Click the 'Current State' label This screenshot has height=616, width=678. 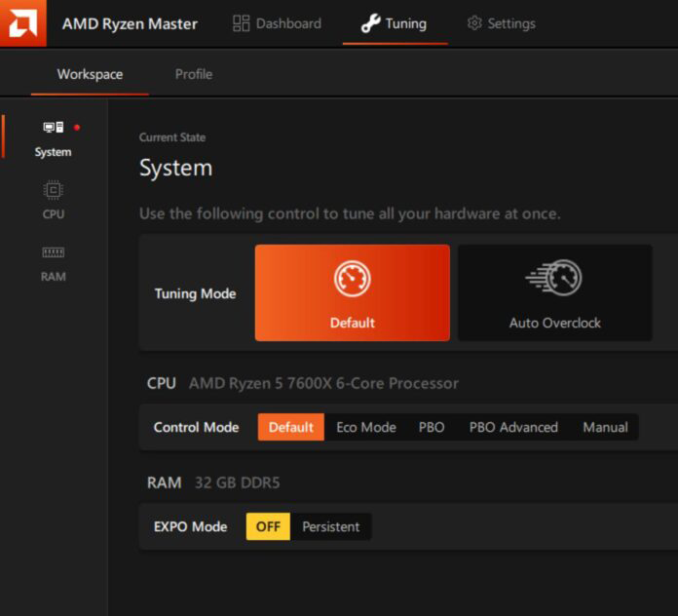point(172,137)
